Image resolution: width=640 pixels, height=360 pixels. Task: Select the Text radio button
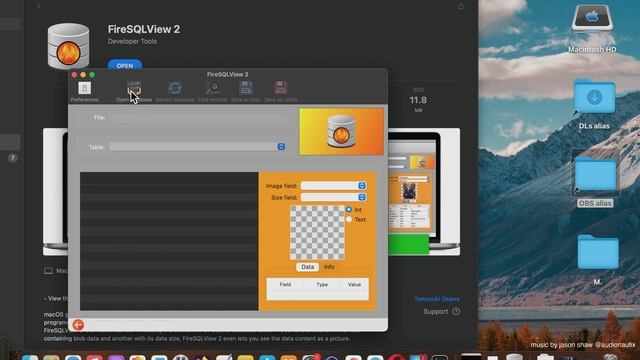click(x=349, y=219)
